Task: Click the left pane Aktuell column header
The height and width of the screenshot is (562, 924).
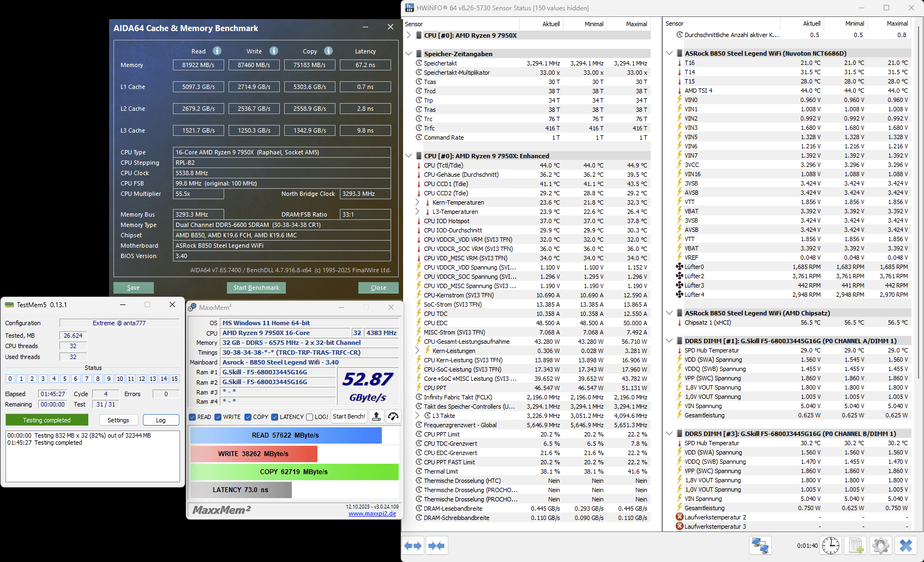Action: click(x=541, y=24)
